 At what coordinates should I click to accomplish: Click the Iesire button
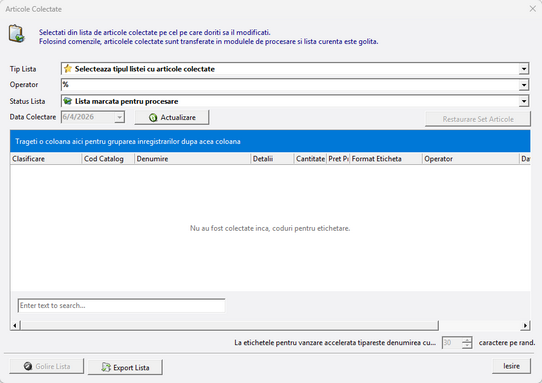pos(511,366)
